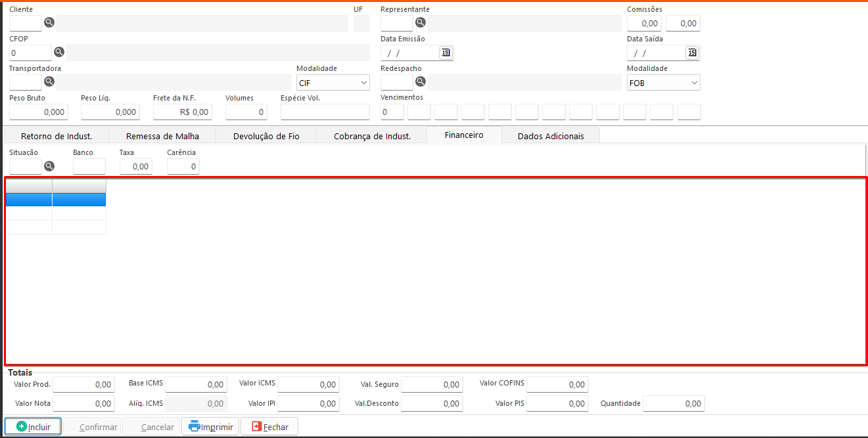Image resolution: width=868 pixels, height=438 pixels.
Task: Go to the Dados Adicionais tab
Action: pyautogui.click(x=550, y=136)
